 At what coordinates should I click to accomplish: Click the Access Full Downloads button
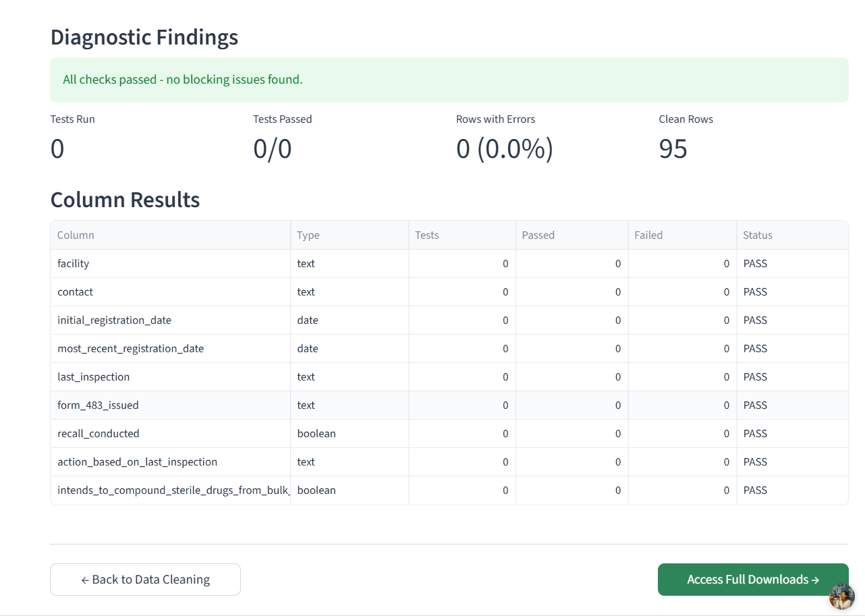[x=752, y=579]
